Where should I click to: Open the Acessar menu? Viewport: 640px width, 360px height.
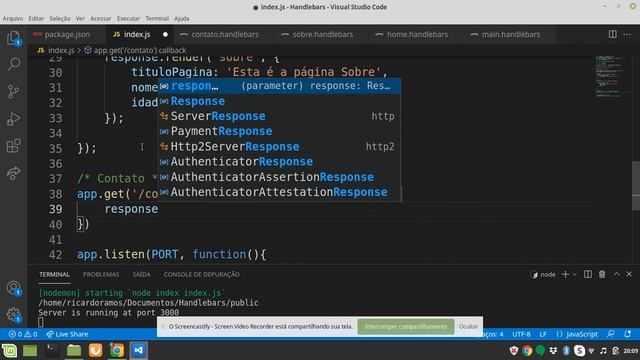pos(100,18)
